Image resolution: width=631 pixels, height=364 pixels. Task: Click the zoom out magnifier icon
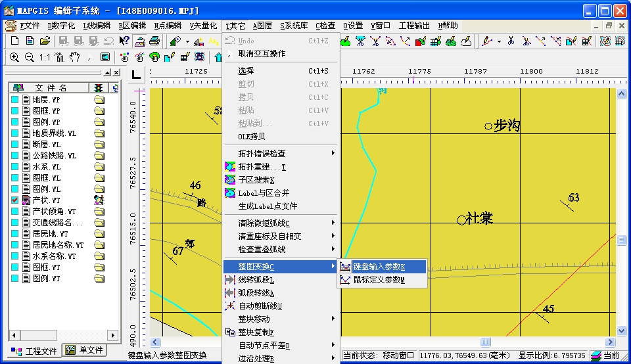pos(29,57)
